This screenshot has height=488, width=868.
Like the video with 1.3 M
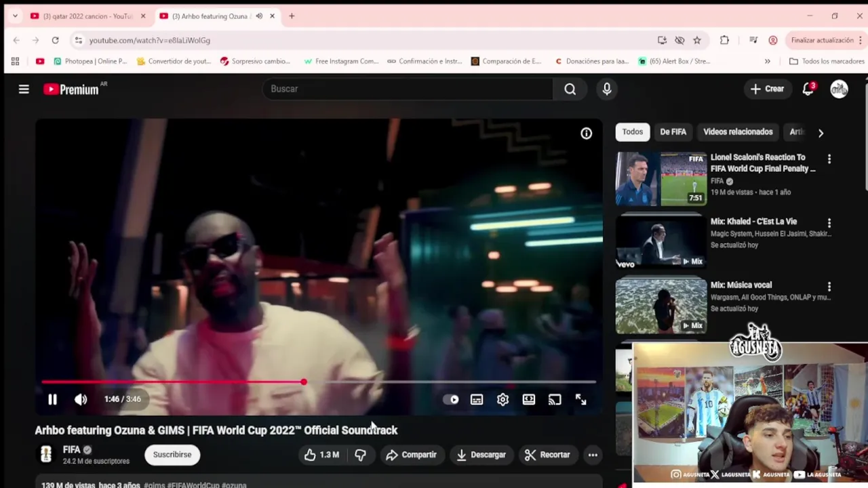pos(321,455)
